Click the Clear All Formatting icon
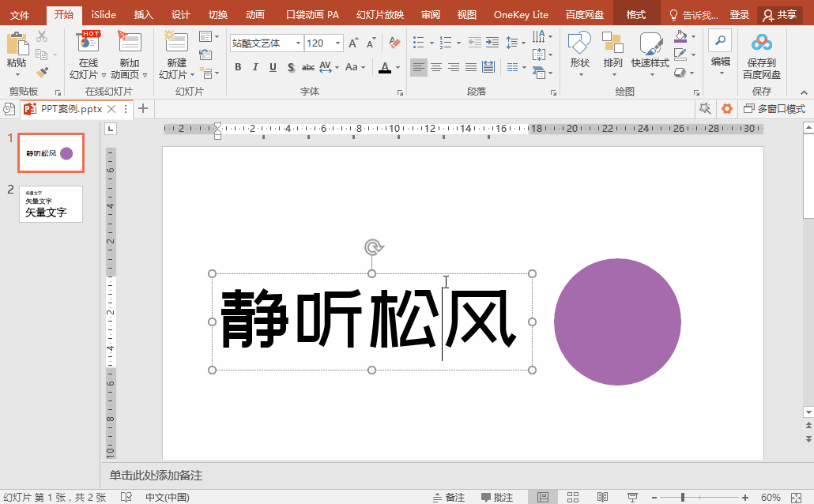814x504 pixels. tap(394, 42)
